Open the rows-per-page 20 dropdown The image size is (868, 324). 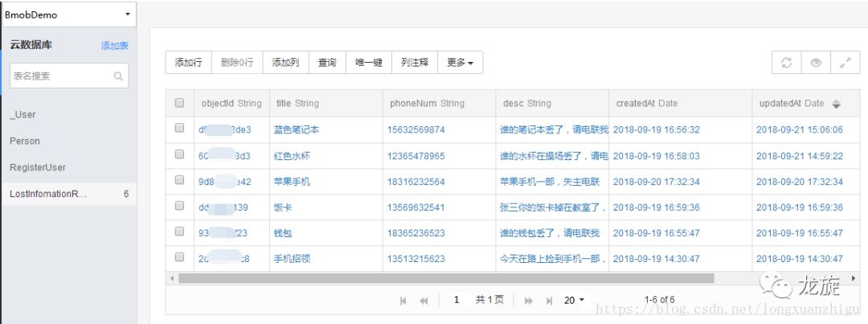tap(574, 300)
